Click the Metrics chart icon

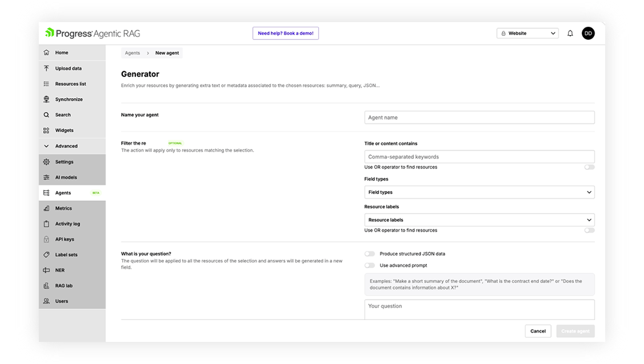(x=47, y=209)
